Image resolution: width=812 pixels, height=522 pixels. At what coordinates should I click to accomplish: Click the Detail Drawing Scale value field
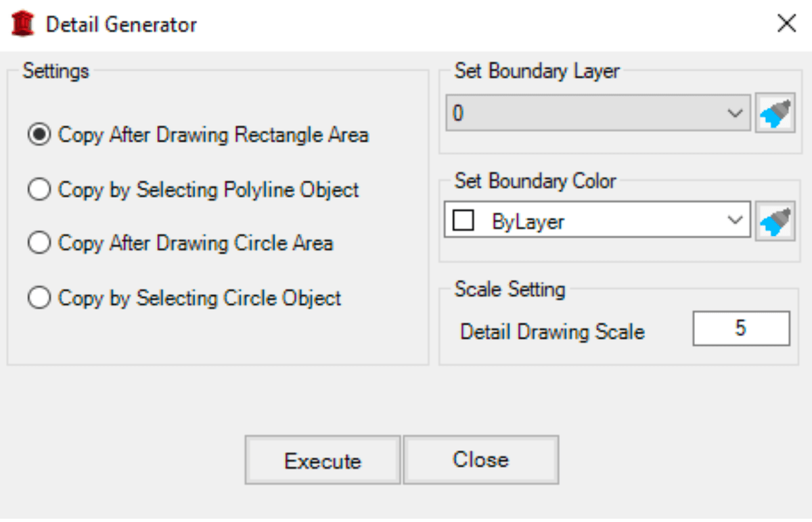click(x=740, y=327)
